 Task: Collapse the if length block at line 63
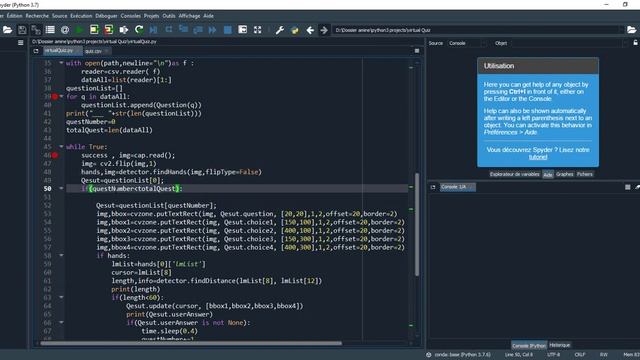(x=61, y=297)
